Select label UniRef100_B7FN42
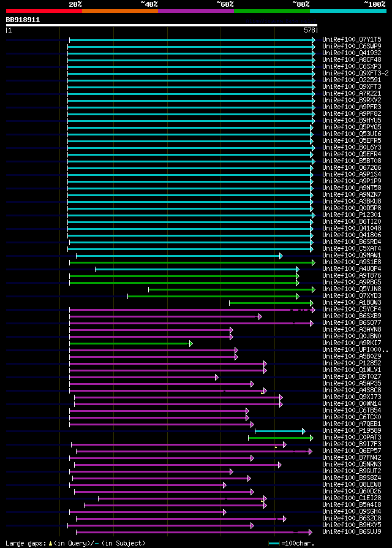 352,458
